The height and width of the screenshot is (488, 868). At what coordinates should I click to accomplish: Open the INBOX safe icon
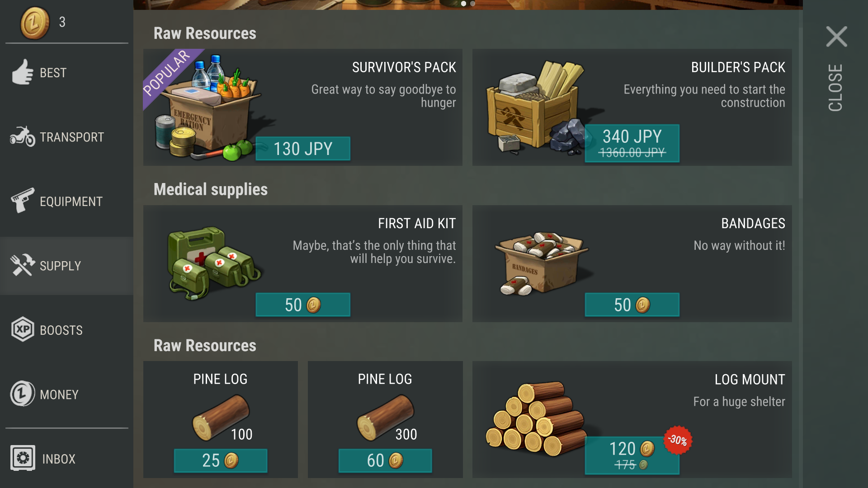point(23,458)
